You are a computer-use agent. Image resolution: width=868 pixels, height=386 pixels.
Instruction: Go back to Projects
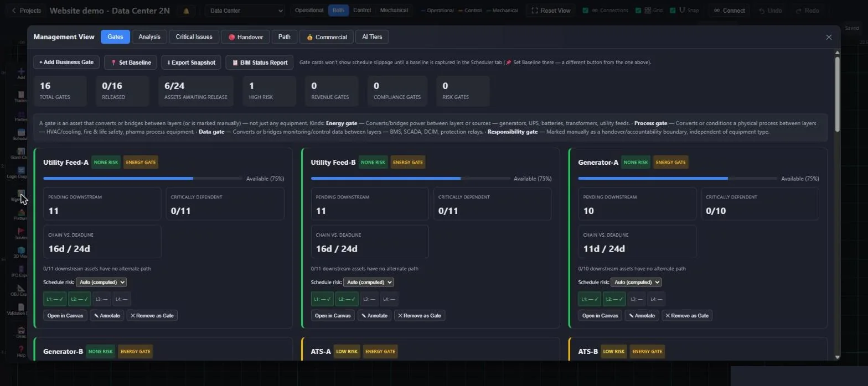pyautogui.click(x=26, y=11)
